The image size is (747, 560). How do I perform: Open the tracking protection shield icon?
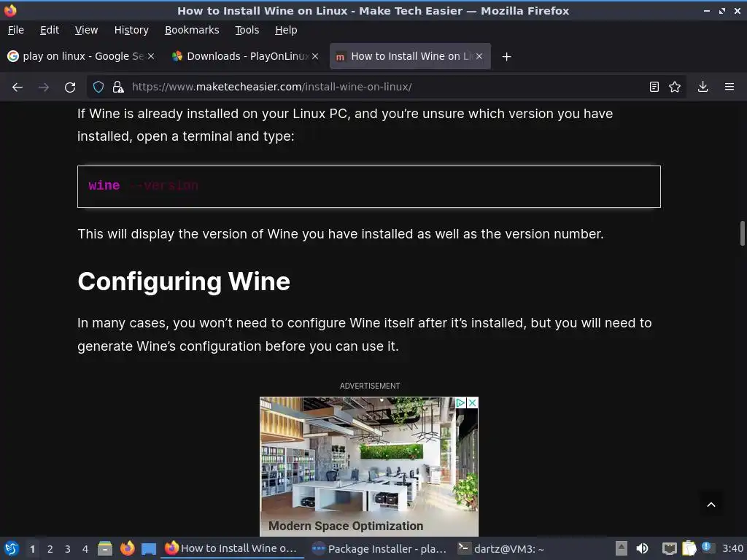[x=98, y=87]
